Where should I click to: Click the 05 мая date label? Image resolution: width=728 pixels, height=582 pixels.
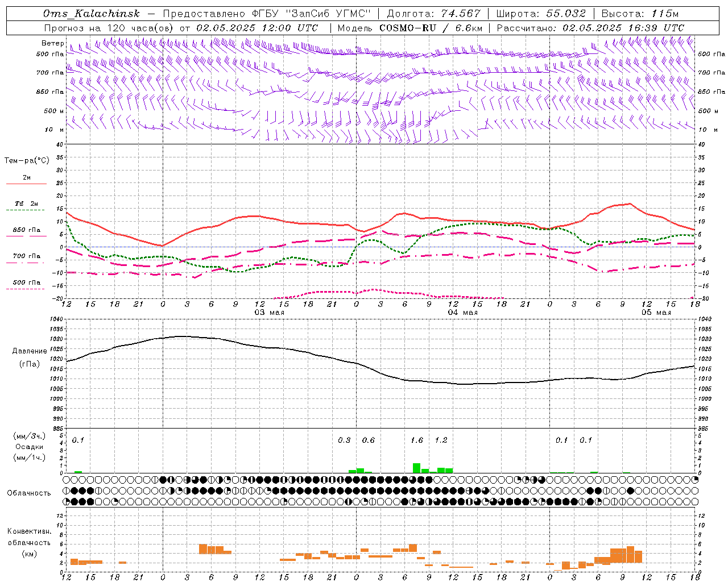pyautogui.click(x=656, y=313)
